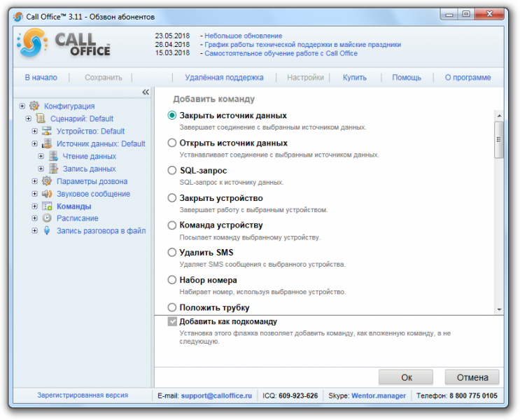The height and width of the screenshot is (420, 520).
Task: Select the Удалить SMS command
Action: point(171,253)
